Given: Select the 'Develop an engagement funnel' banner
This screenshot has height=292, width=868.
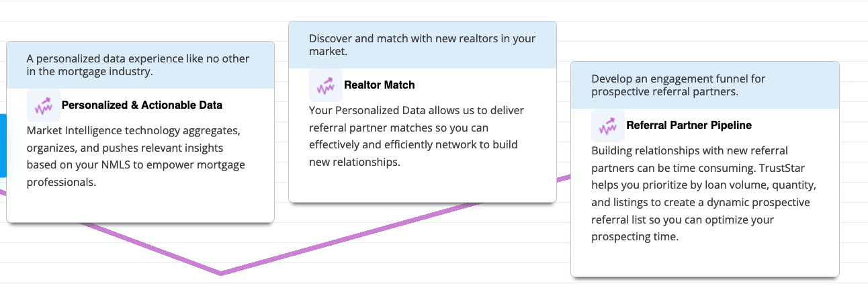Looking at the screenshot, I should [x=705, y=85].
